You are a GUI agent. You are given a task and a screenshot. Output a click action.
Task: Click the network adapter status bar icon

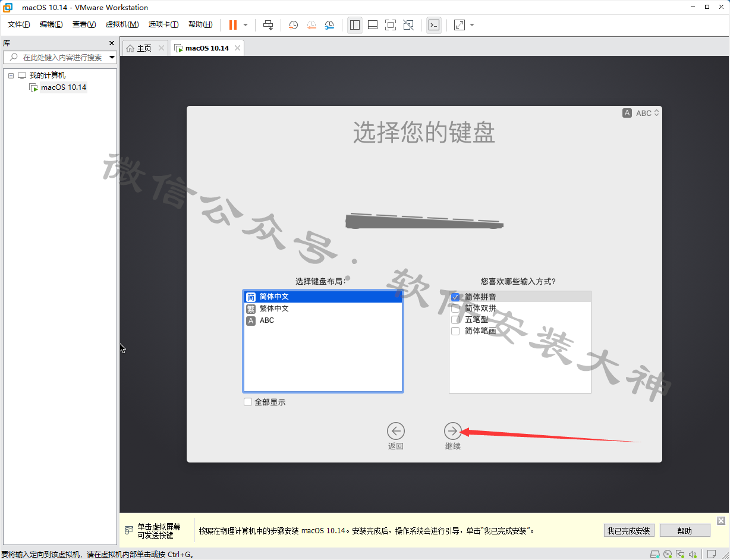680,554
